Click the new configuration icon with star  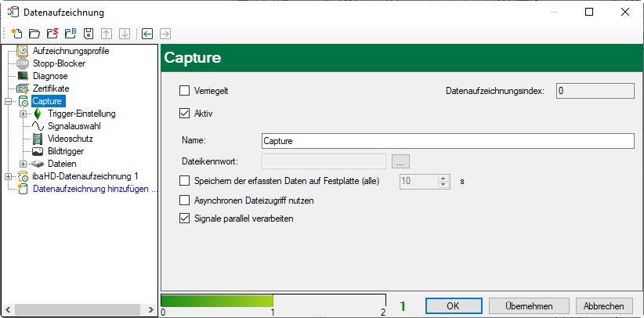pyautogui.click(x=16, y=34)
